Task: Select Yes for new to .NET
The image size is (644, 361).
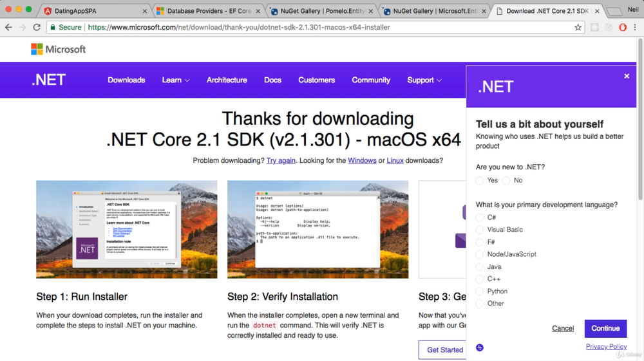Action: 479,180
